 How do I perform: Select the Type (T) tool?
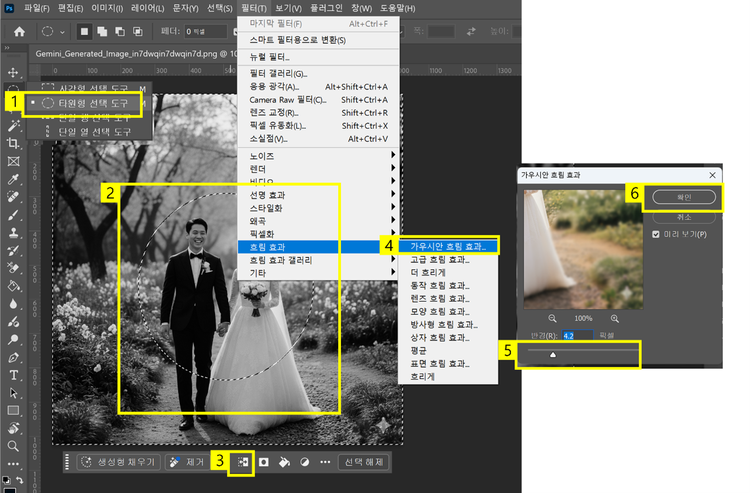[13, 375]
